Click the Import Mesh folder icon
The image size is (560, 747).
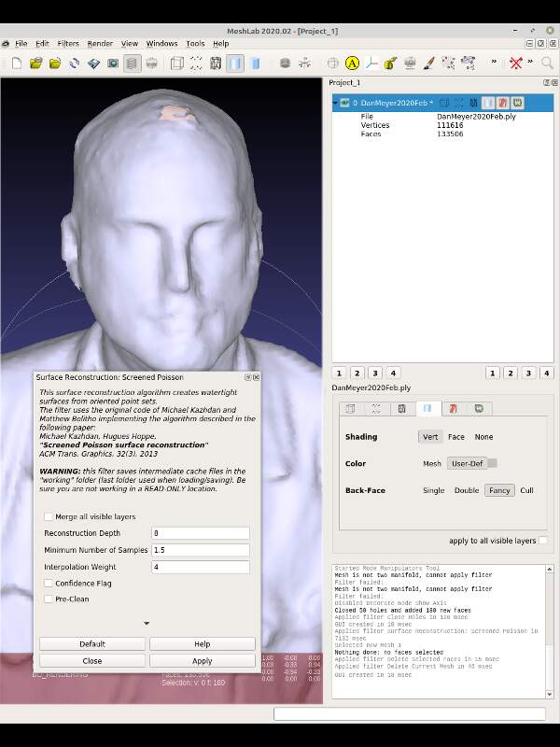(55, 63)
